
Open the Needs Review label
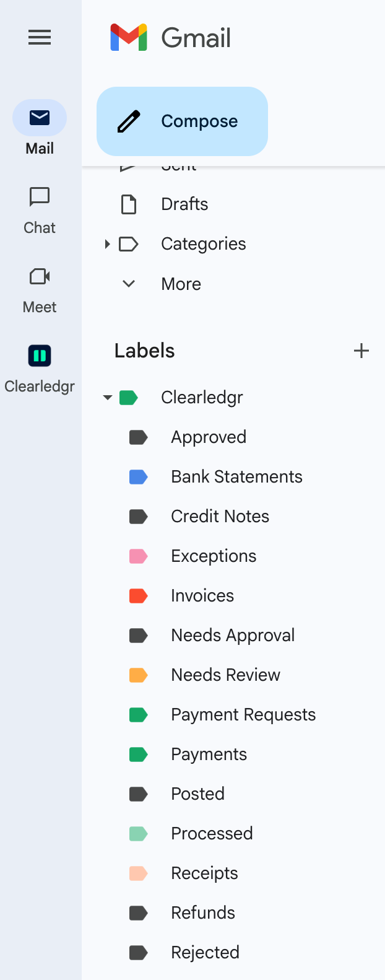coord(225,675)
